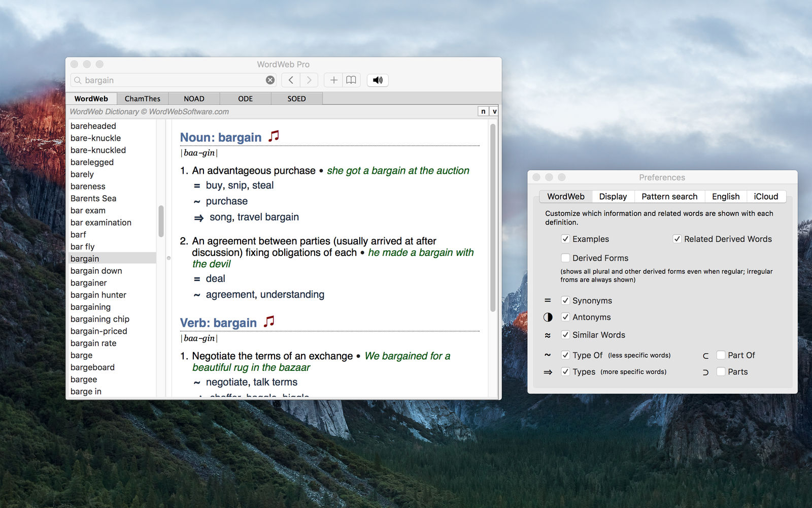Click synonym 'snip' in the noun definition
This screenshot has height=508, width=812.
(237, 185)
